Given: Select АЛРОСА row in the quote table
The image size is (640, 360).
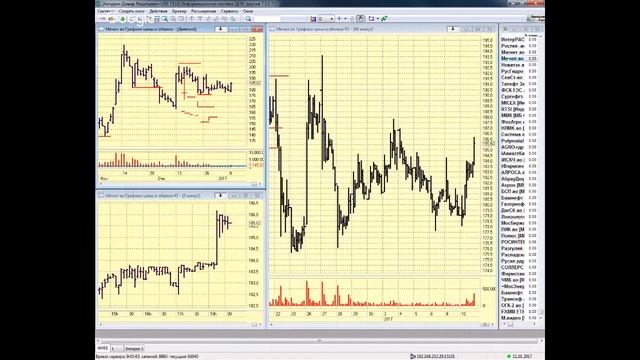Looking at the screenshot, I should pyautogui.click(x=519, y=172).
